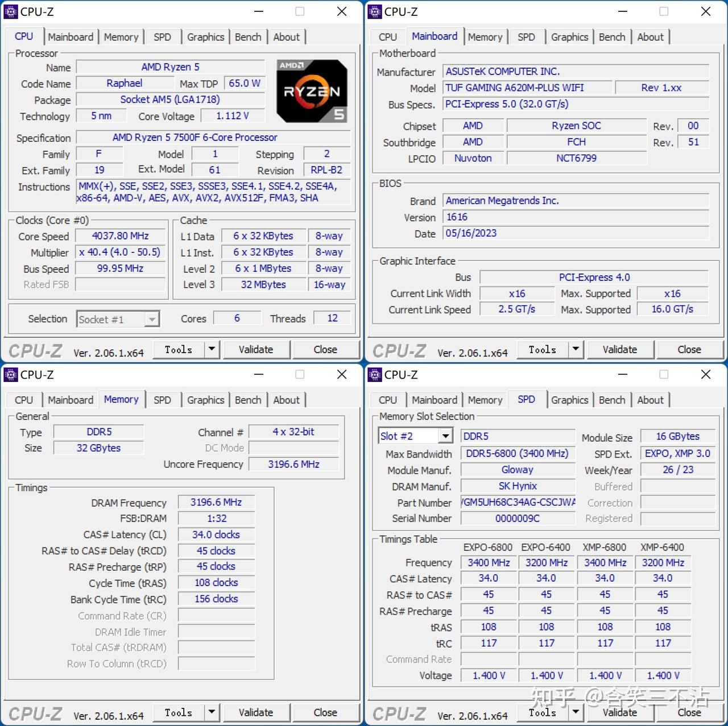Click the CPU-Z logo on the bottom-left status bar
Viewport: 728px width, 726px height.
click(x=34, y=350)
